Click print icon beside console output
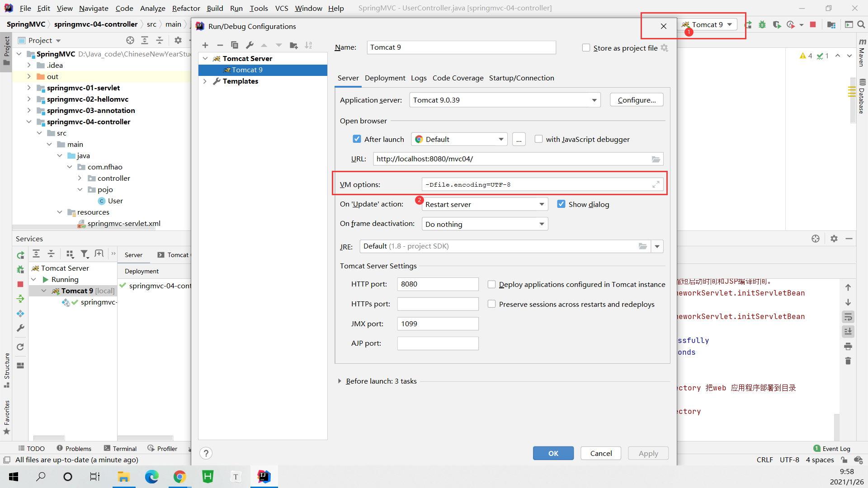The width and height of the screenshot is (868, 488). pyautogui.click(x=848, y=347)
